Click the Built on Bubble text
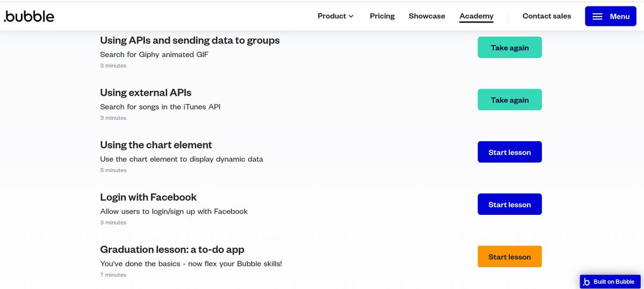The image size is (644, 289). click(x=614, y=282)
